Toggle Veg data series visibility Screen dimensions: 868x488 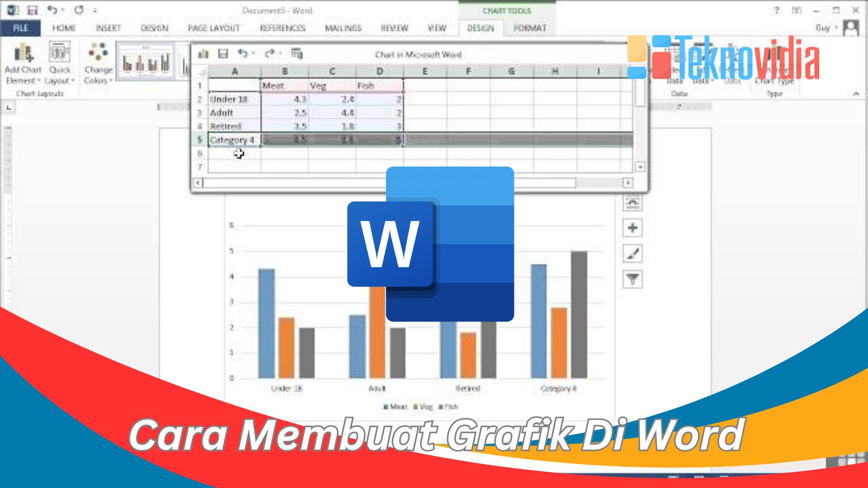pos(414,407)
